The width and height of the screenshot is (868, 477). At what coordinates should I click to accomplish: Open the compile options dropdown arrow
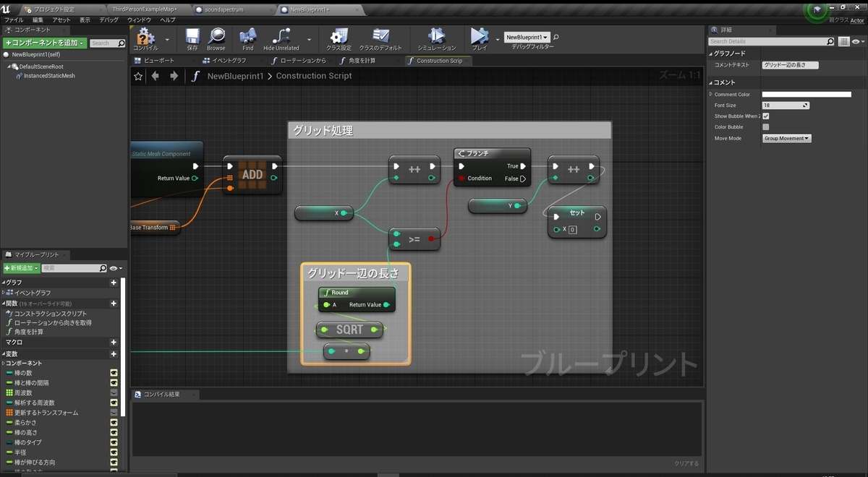168,40
